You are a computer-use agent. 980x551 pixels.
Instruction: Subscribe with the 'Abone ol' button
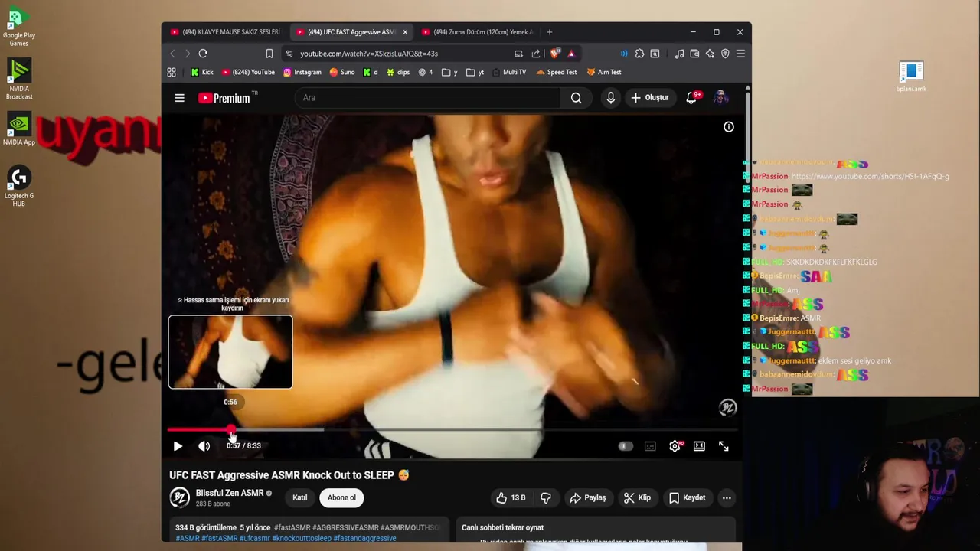341,497
